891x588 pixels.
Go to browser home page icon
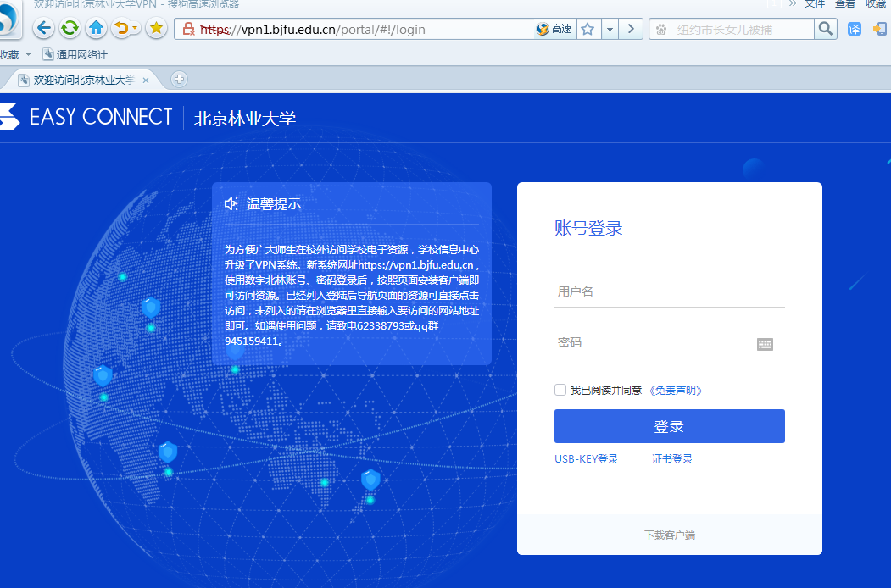point(97,28)
